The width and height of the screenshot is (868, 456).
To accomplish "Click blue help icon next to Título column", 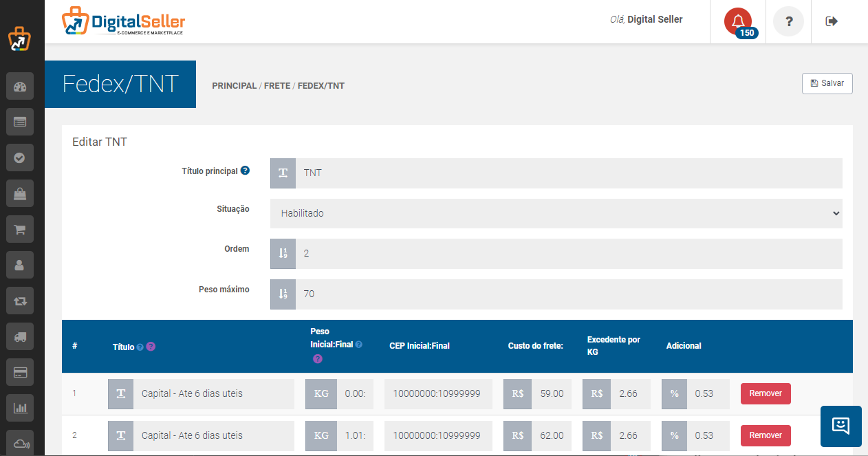I will (140, 347).
